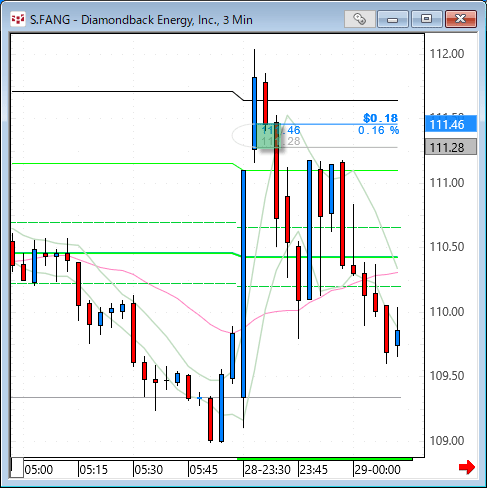Click the 28-23:30 time axis label
The image size is (487, 488).
(267, 470)
